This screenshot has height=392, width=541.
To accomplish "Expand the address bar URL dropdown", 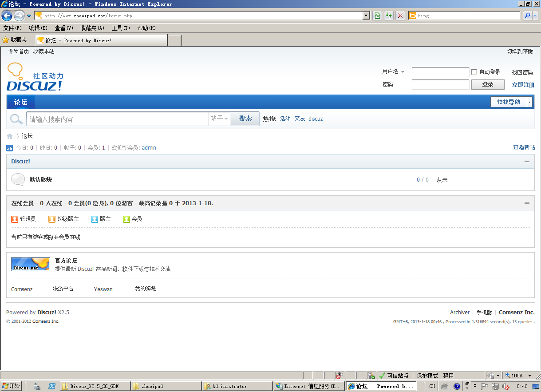I will click(x=366, y=16).
